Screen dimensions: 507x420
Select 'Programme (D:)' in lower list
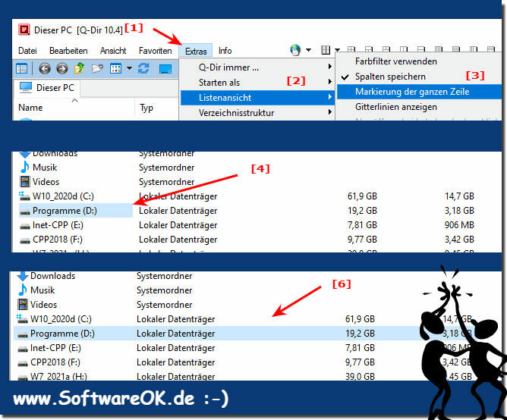pyautogui.click(x=62, y=334)
